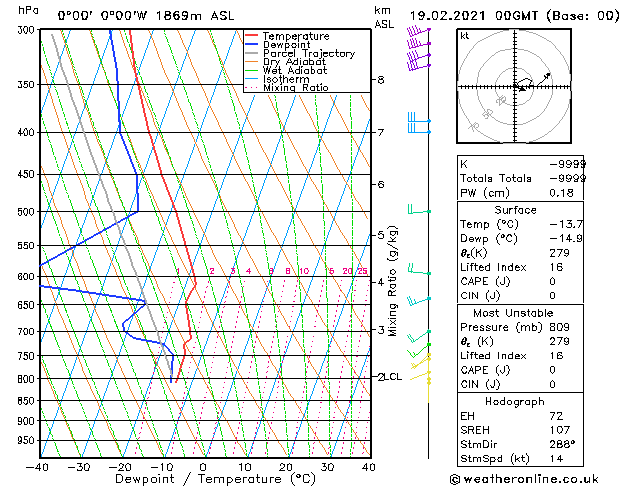Click the weatheronline.co.uk copyright link

click(524, 479)
